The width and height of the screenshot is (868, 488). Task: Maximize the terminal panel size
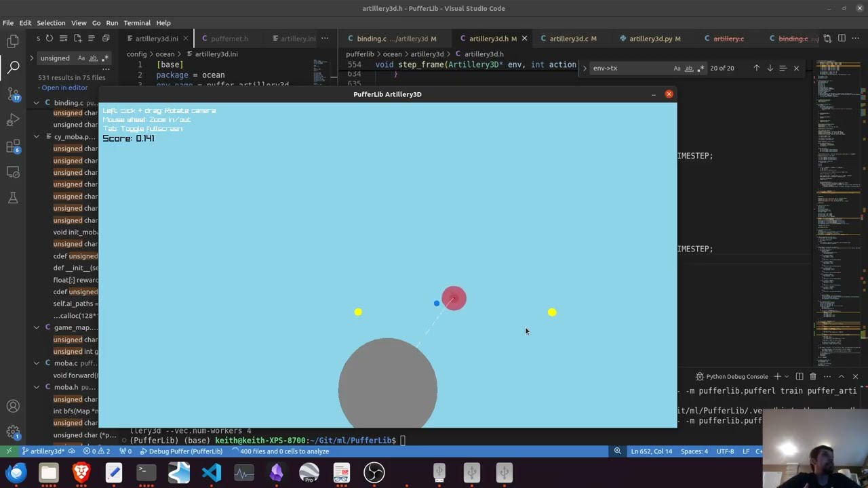click(x=841, y=376)
